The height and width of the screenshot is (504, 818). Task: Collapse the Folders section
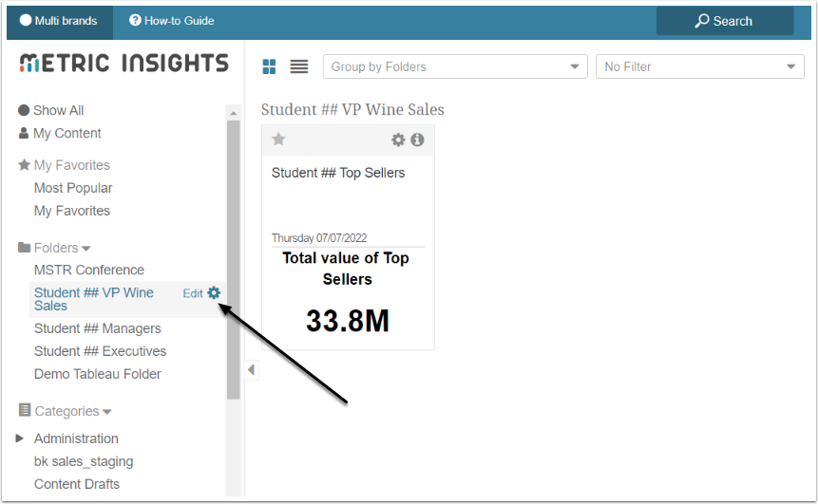click(86, 249)
